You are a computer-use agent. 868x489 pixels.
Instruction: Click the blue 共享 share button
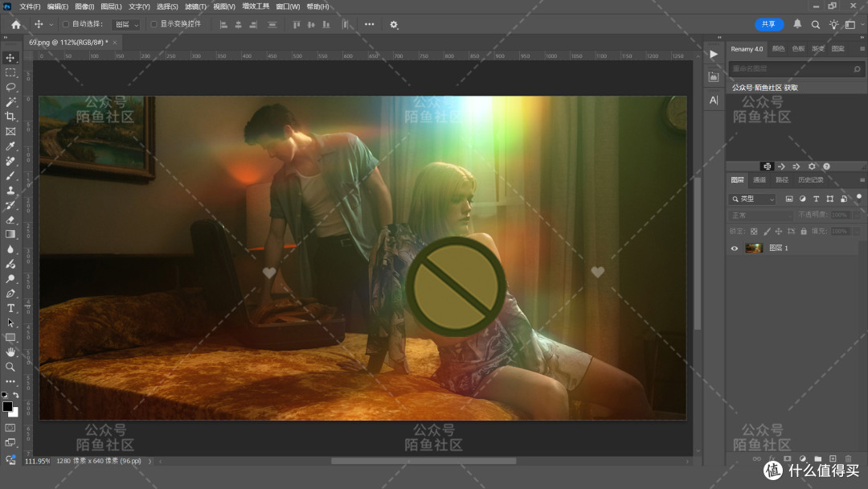point(769,24)
